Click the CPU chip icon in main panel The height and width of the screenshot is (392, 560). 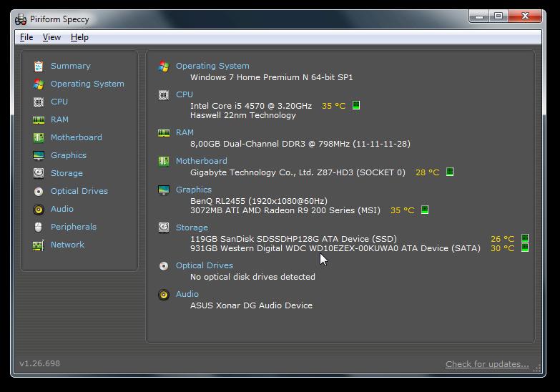tap(164, 95)
